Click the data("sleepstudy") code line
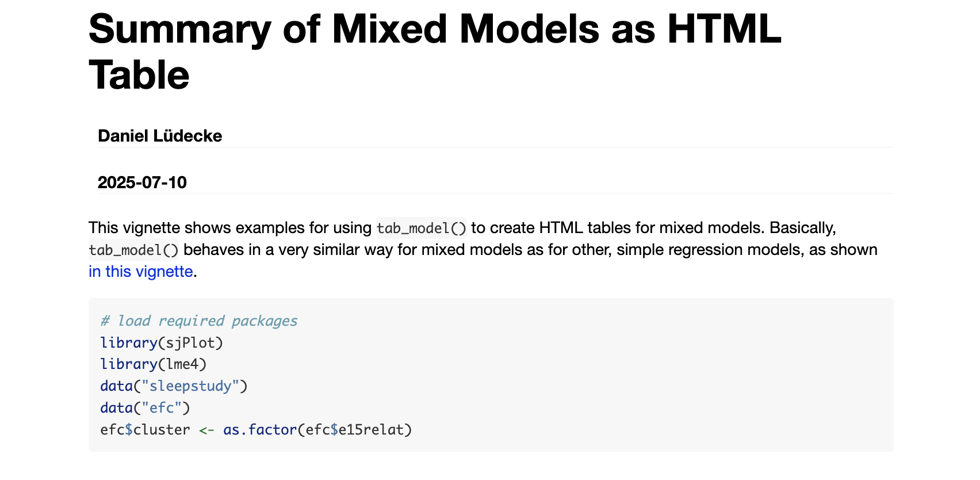Viewport: 980px width, 480px height. click(174, 386)
